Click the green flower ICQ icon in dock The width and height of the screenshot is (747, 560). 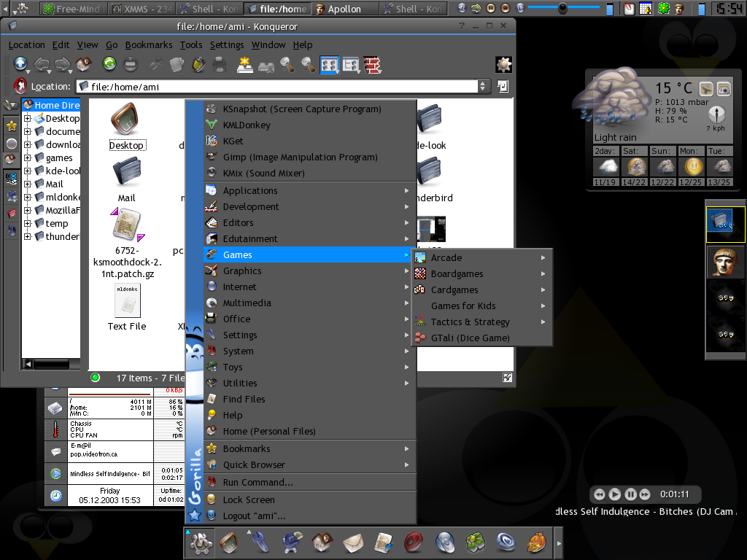[475, 542]
